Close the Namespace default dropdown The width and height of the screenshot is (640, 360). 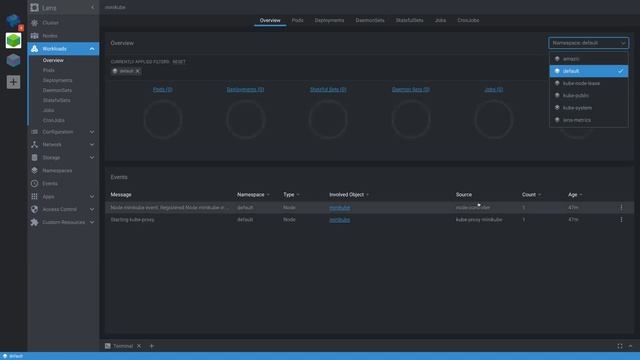588,43
